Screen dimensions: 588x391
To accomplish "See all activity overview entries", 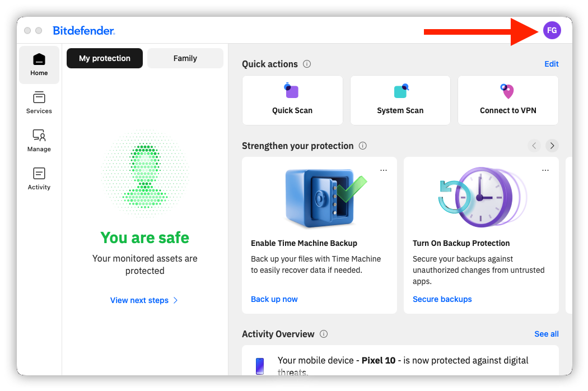I will tap(547, 334).
